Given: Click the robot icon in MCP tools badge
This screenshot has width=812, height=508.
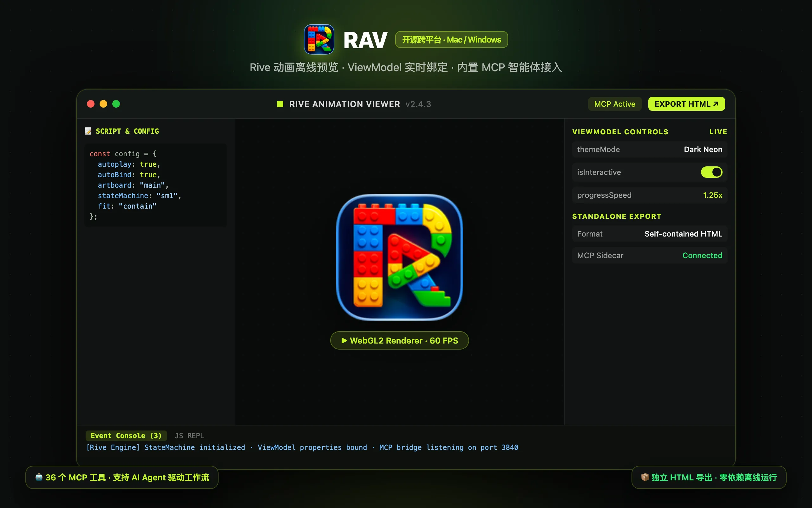Looking at the screenshot, I should tap(39, 477).
